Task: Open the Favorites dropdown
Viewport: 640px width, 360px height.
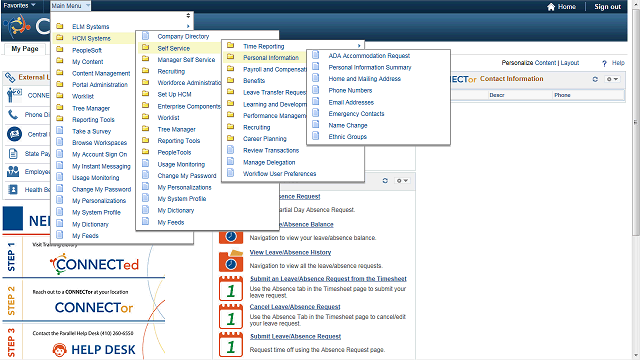Action: pos(19,5)
